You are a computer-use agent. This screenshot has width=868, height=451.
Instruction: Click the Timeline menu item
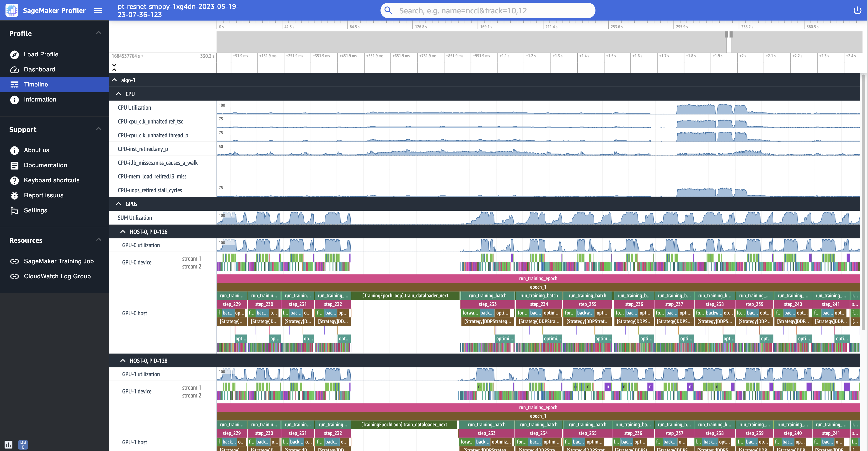36,84
